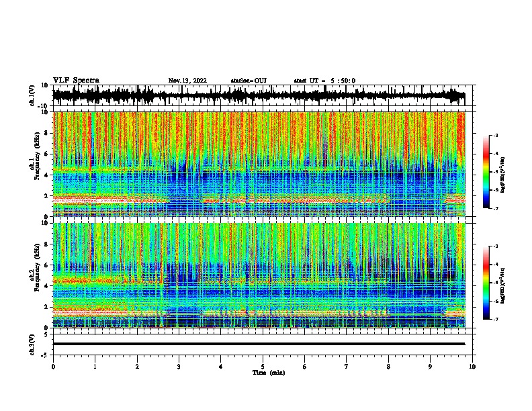
Task: Click the ch.1 'Frequency (kHz)' axis label
Action: click(x=37, y=156)
